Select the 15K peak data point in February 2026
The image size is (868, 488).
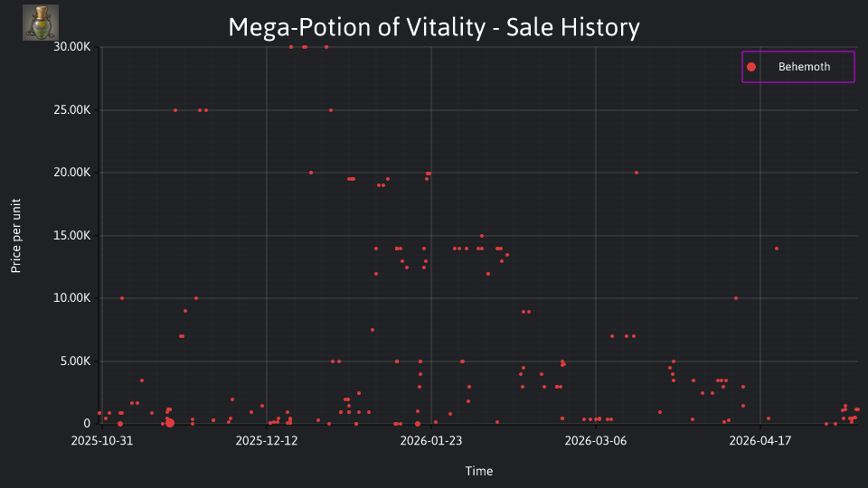[482, 236]
